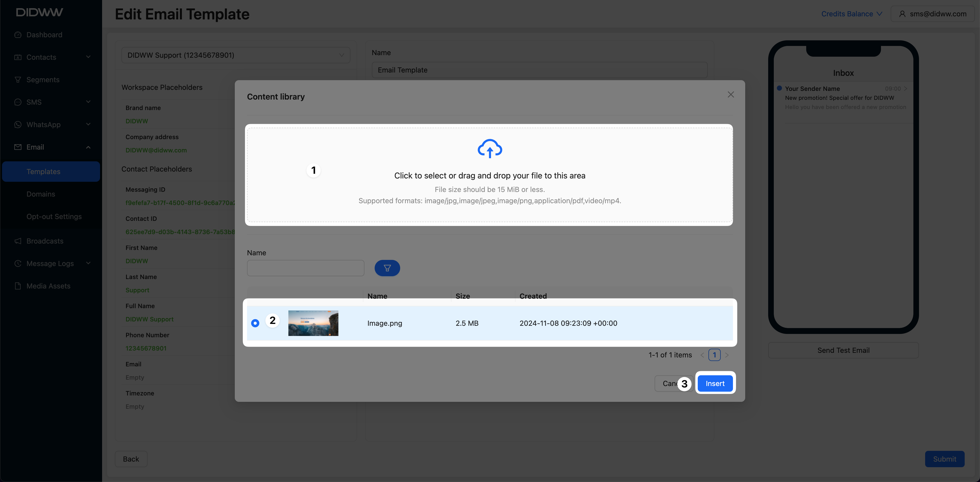
Task: Click the Broadcasts megaphone icon
Action: click(x=18, y=241)
